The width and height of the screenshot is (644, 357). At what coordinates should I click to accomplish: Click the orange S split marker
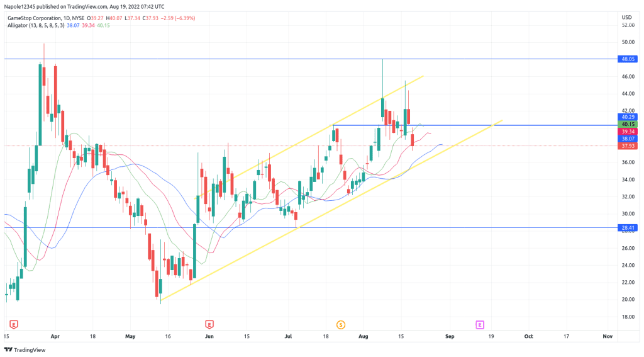tap(340, 325)
